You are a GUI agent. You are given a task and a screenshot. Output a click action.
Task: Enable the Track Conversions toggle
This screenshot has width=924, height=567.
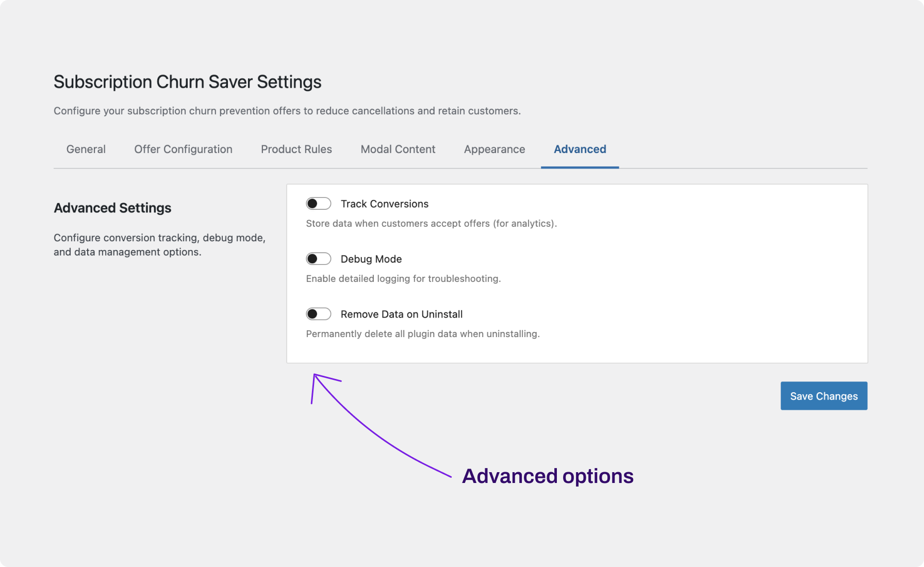pyautogui.click(x=318, y=204)
